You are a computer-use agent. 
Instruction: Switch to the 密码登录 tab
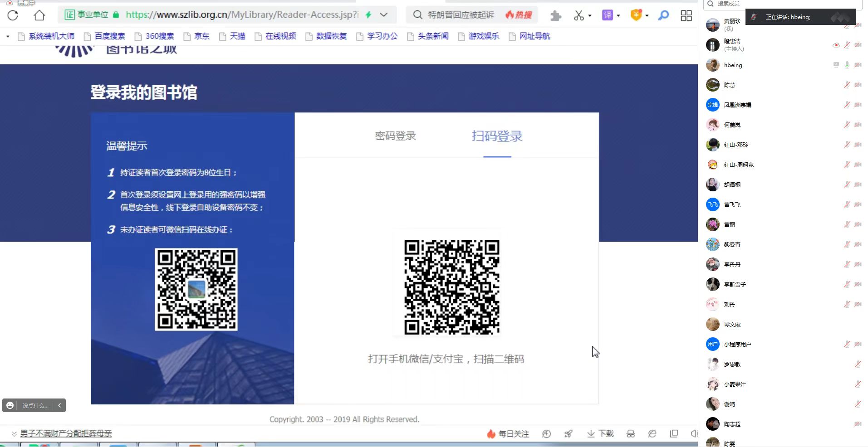pyautogui.click(x=395, y=136)
